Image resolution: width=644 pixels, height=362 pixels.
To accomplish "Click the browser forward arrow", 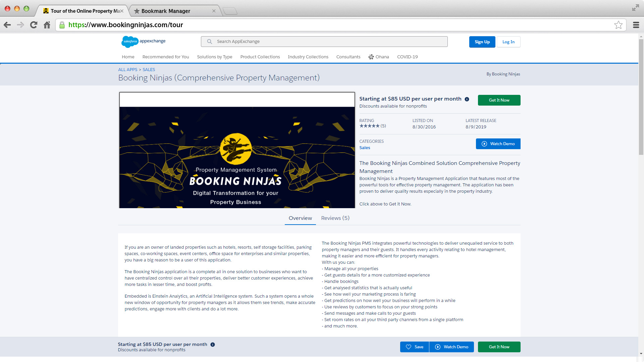I will (20, 25).
